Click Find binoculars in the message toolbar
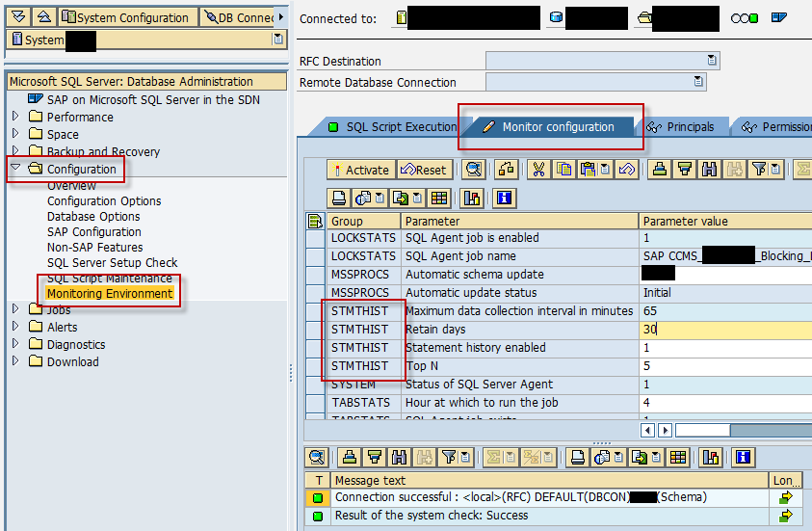 tap(400, 457)
